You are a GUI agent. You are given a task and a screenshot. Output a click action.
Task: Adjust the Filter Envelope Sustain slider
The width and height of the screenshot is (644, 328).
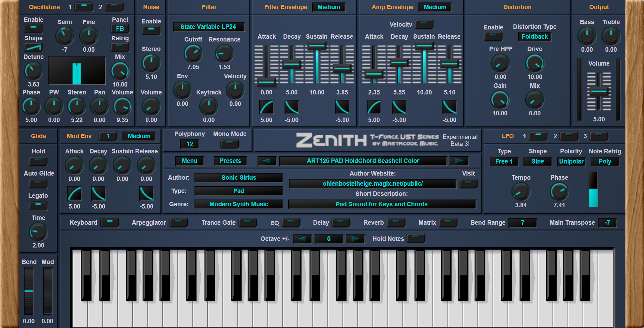(317, 64)
